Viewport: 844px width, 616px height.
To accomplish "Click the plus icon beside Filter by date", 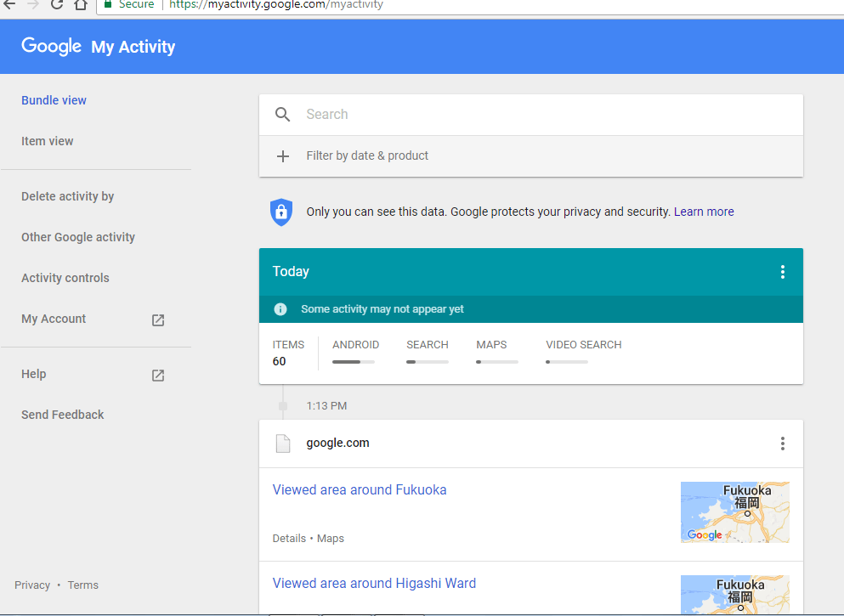I will [283, 156].
